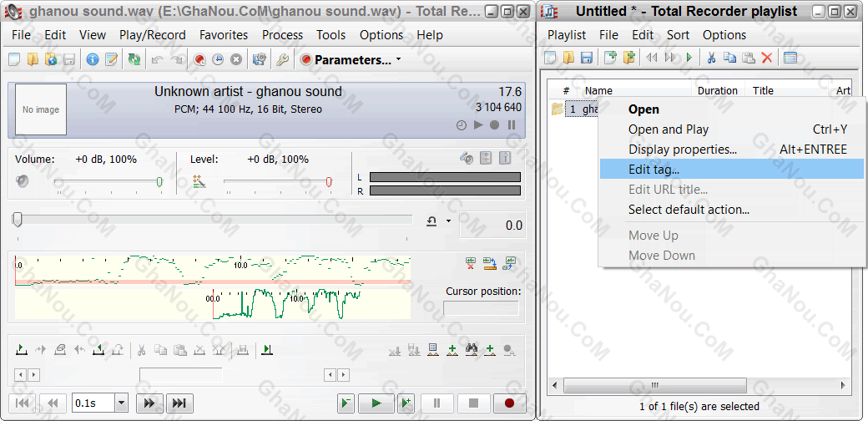Click the list view icon in the playlist toolbar
Screen dimensions: 868x421
tap(790, 58)
